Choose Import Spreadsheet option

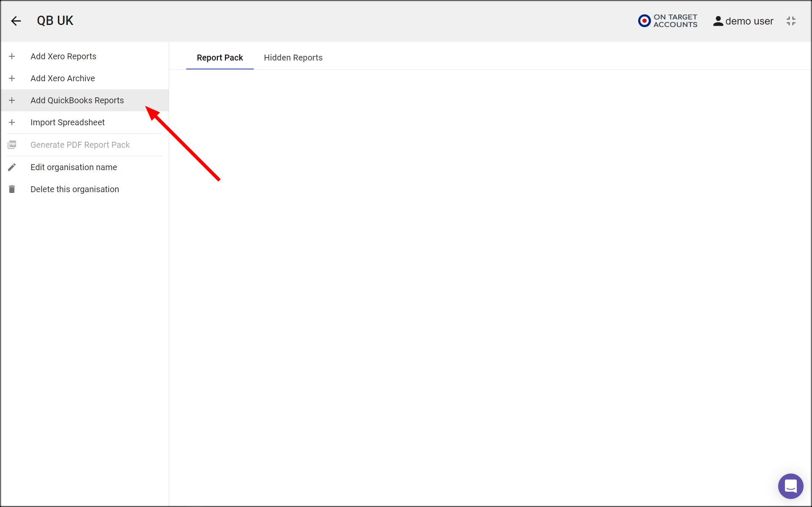pos(85,122)
